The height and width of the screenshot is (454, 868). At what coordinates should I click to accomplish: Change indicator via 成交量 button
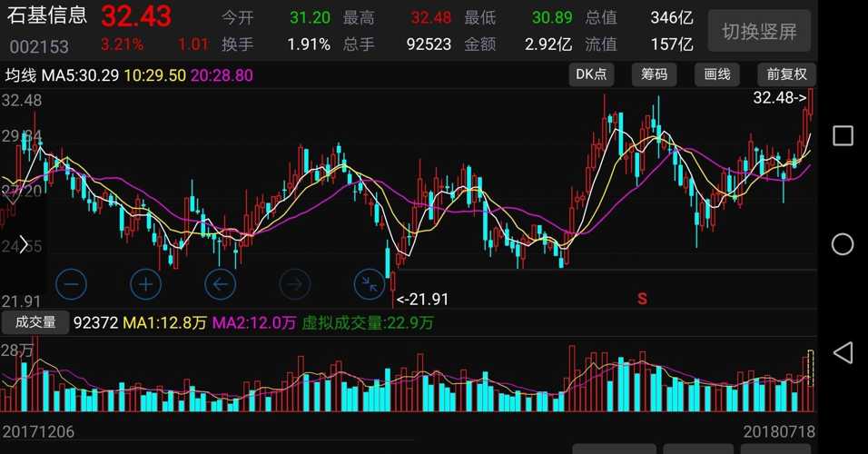(35, 322)
